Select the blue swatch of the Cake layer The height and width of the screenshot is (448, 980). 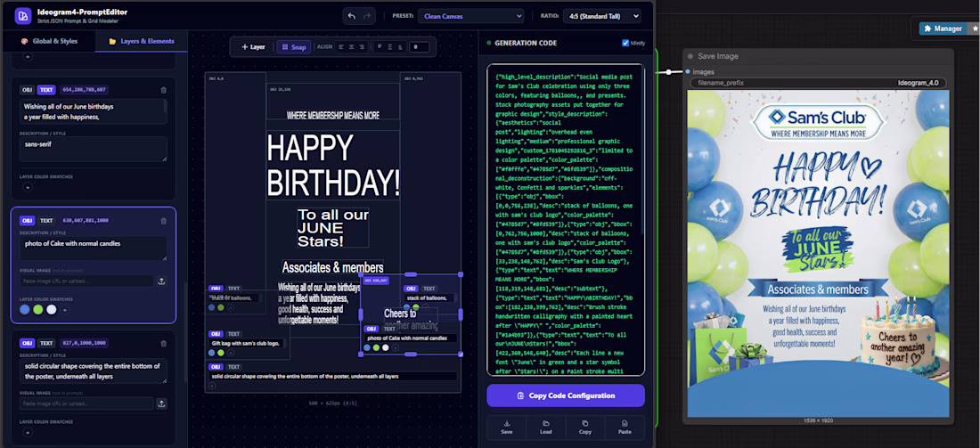pos(25,310)
